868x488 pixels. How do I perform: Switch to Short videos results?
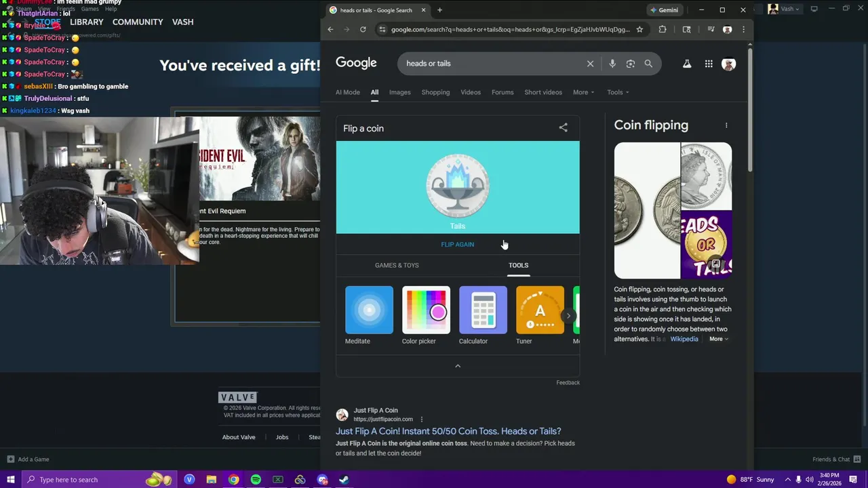(x=543, y=92)
